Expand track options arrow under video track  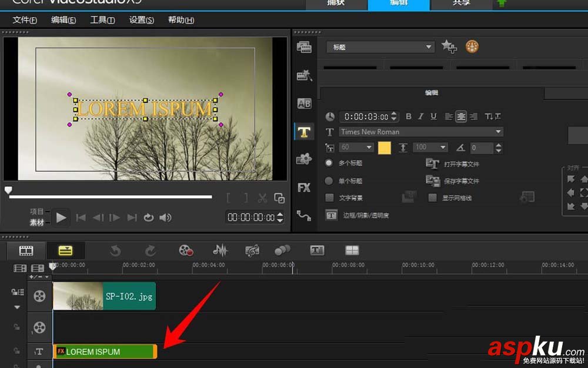click(17, 307)
